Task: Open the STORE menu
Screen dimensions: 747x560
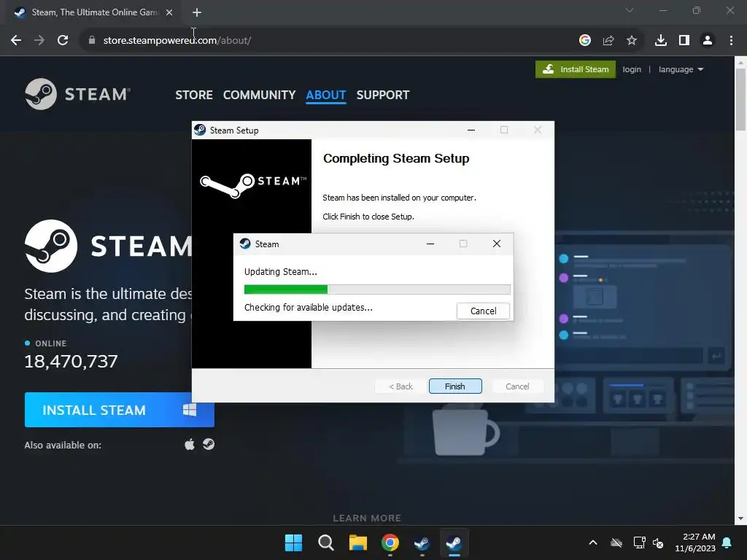Action: coord(194,95)
